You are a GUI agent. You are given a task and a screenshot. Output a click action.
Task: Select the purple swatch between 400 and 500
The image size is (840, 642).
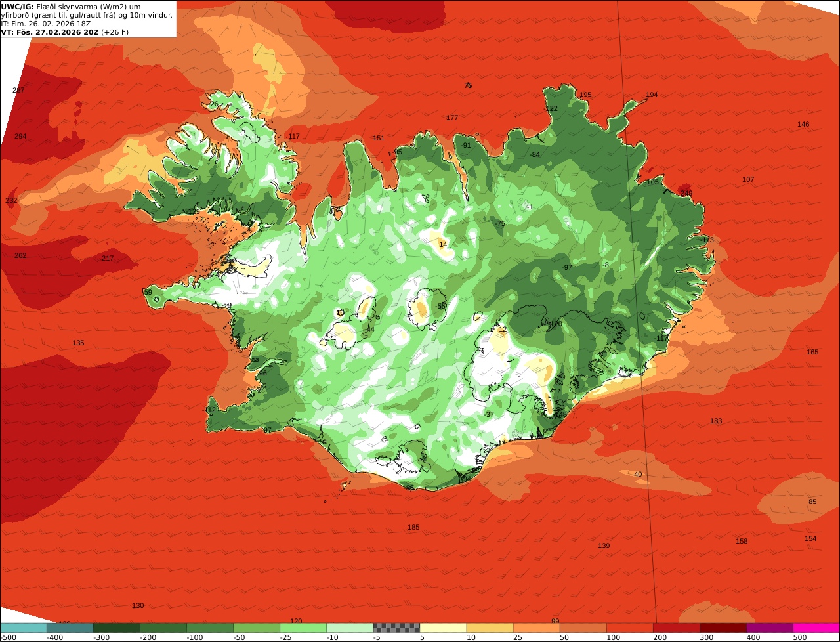tap(769, 628)
